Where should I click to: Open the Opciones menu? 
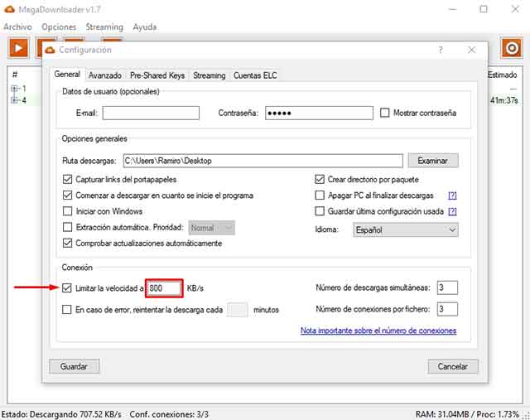click(x=59, y=27)
